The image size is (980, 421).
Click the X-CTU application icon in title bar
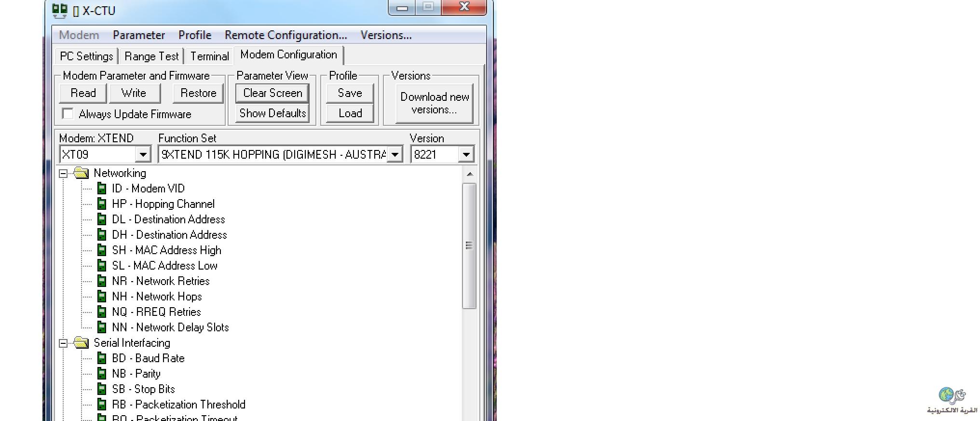point(60,10)
